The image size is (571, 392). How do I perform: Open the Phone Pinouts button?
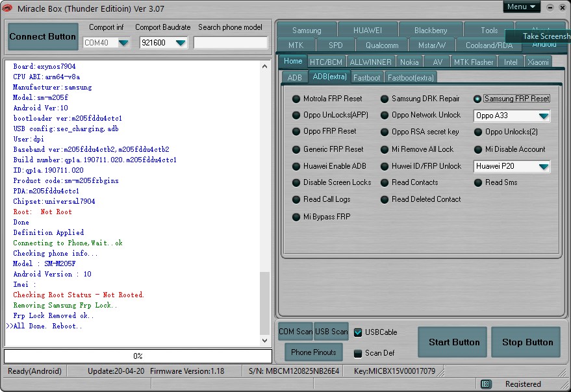(x=314, y=352)
